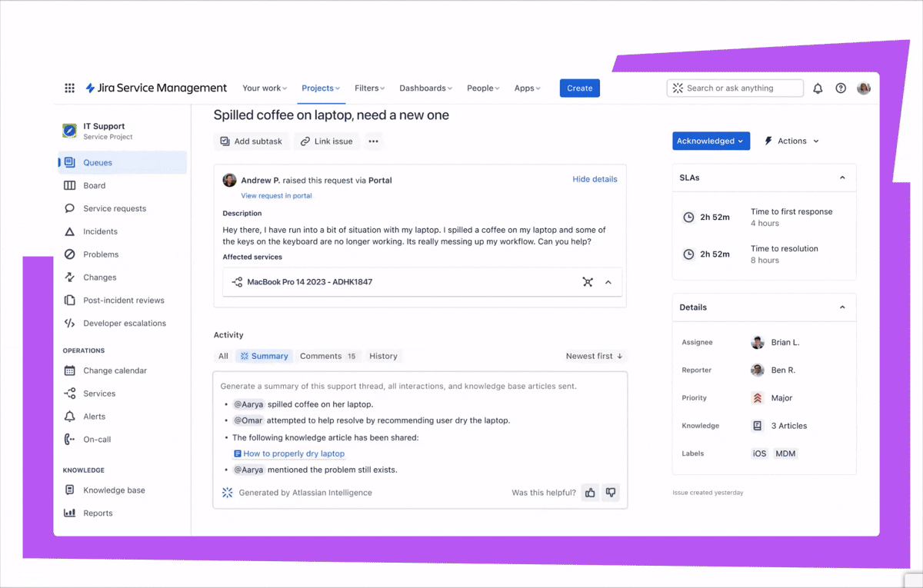Screen dimensions: 923x588
Task: Select the History activity tab
Action: (383, 356)
